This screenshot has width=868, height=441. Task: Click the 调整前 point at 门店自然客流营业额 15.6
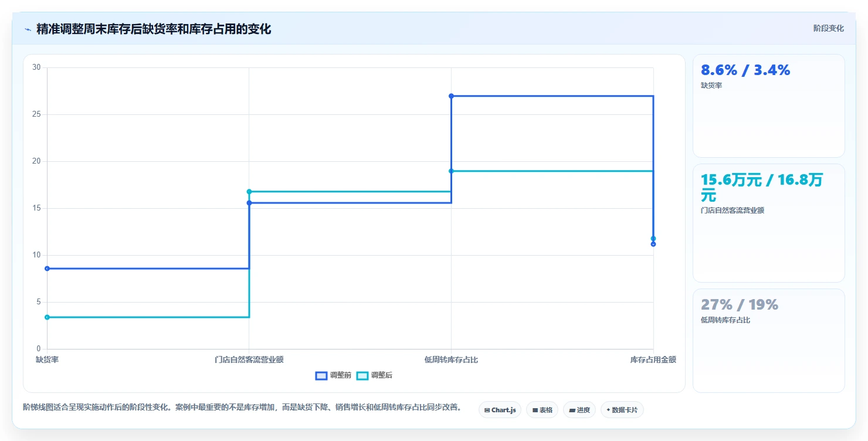[249, 203]
